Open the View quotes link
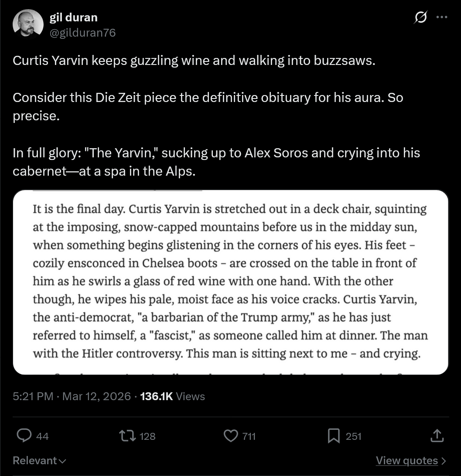The height and width of the screenshot is (476, 461). tap(406, 461)
